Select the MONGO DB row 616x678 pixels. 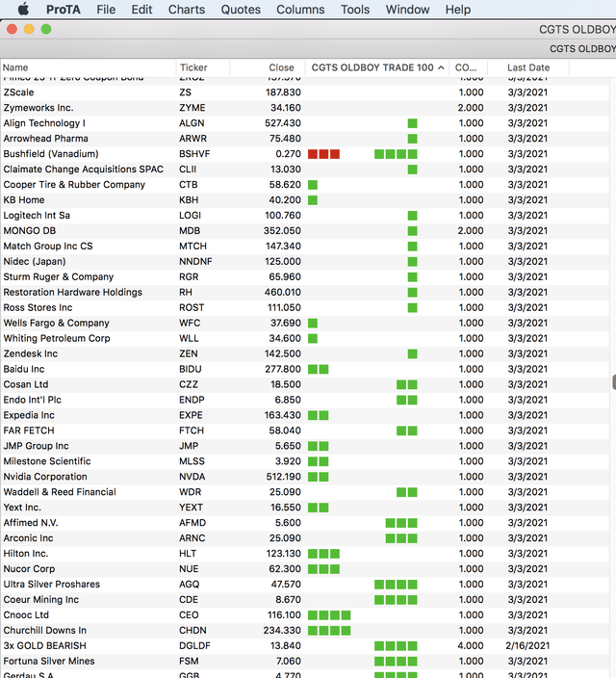click(x=305, y=230)
